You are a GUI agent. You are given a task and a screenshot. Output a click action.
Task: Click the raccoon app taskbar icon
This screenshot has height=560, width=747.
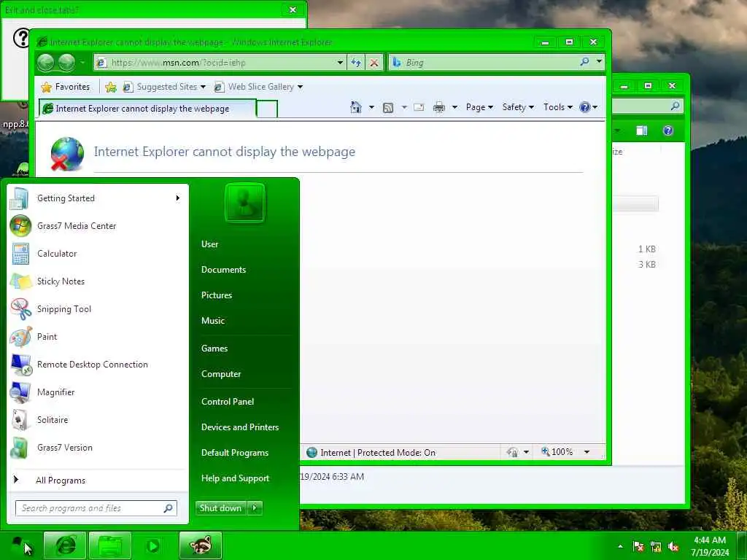(x=201, y=545)
